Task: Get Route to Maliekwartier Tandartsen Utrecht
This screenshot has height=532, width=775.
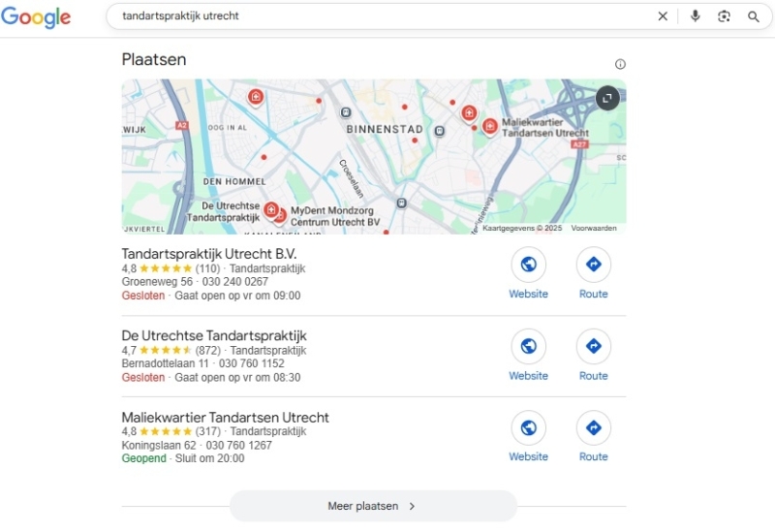Action: click(x=594, y=436)
